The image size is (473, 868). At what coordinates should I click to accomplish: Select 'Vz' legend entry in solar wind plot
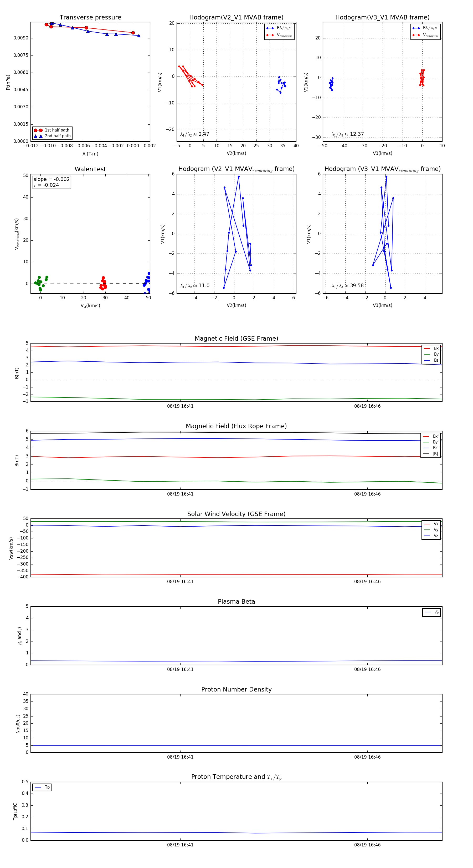point(431,536)
